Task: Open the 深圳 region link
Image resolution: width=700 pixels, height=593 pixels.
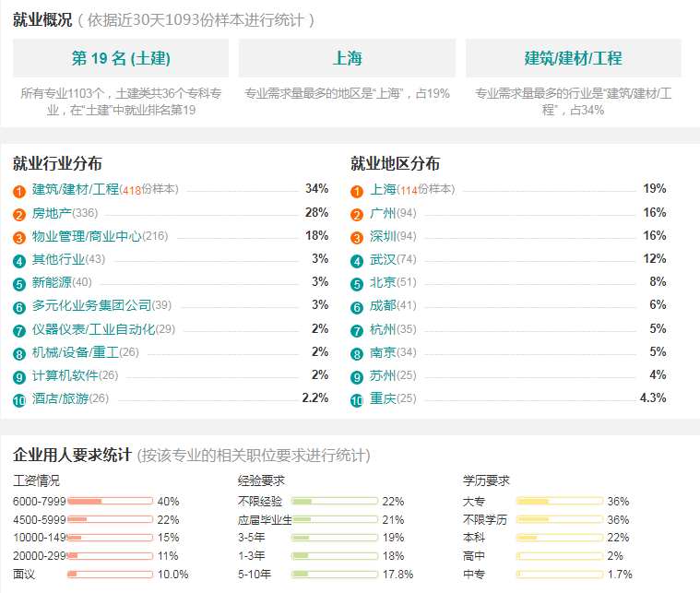Action: tap(383, 236)
